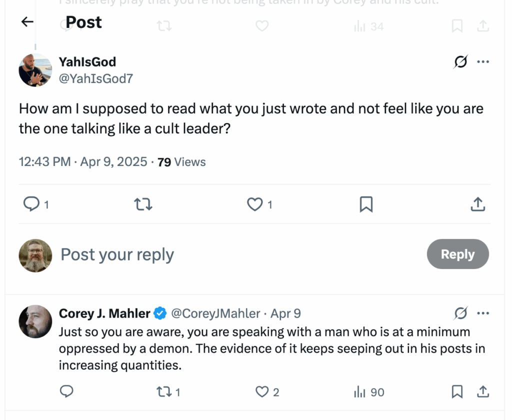Bookmark Corey J. Mahler's reply
This screenshot has width=512, height=420.
pyautogui.click(x=457, y=391)
